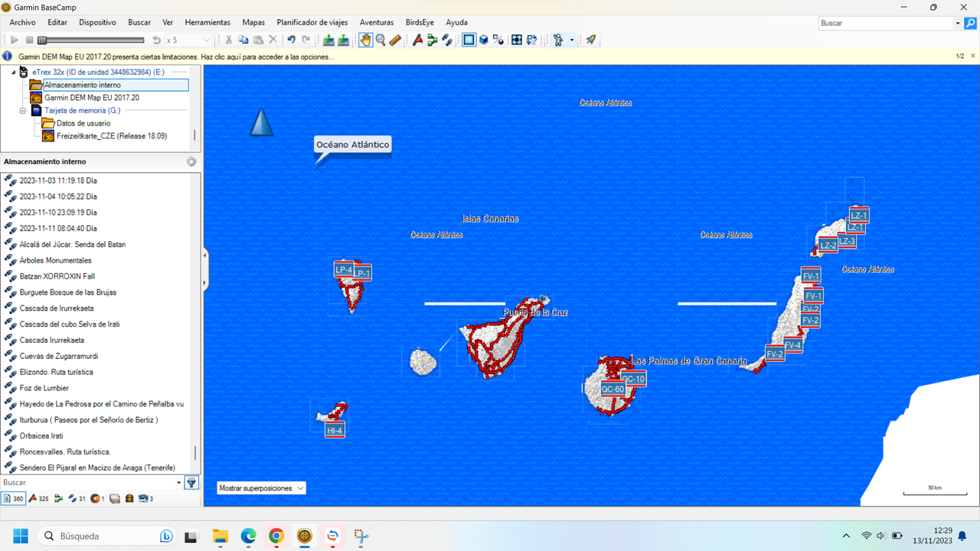Select the new waypoint flag tool
Viewport: 980px width, 551px height.
point(417,40)
